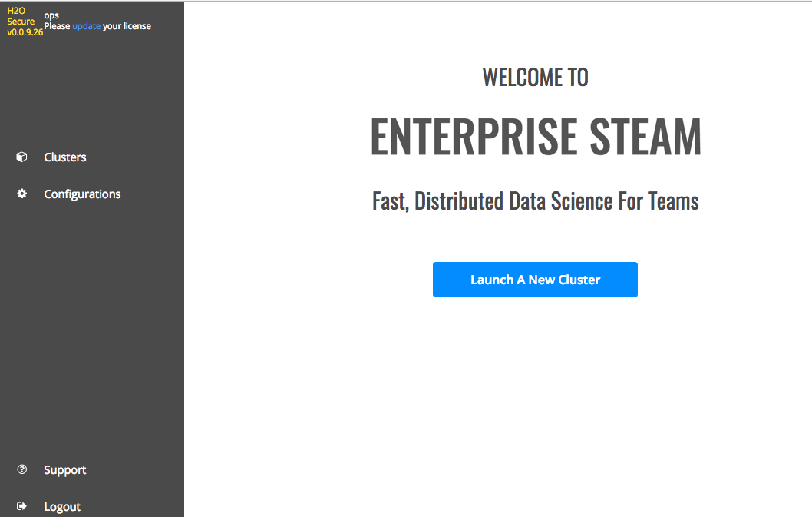Click the Enterprise Steam welcome heading
The image size is (812, 517).
[x=535, y=135]
